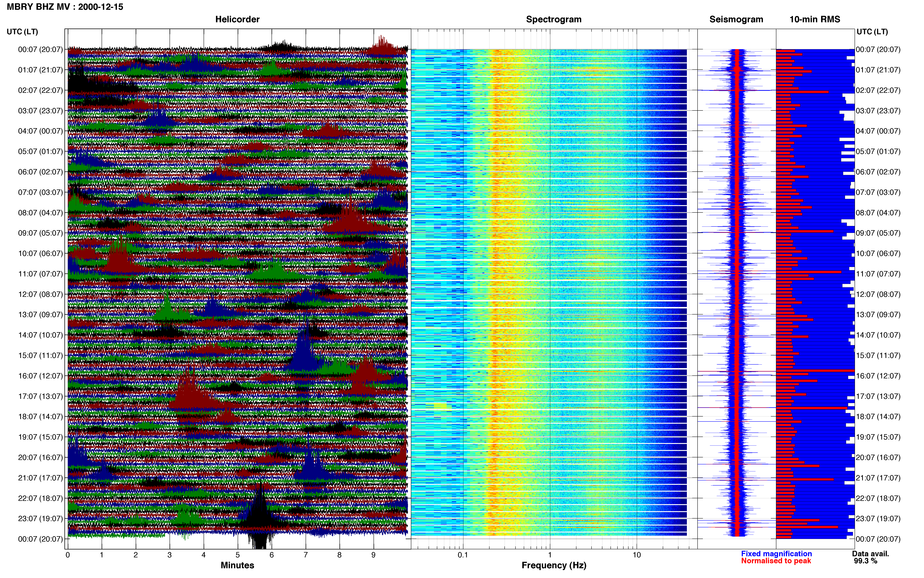Click right-side time label '03:07 (23:07)'
This screenshot has width=924, height=578.
tap(878, 110)
